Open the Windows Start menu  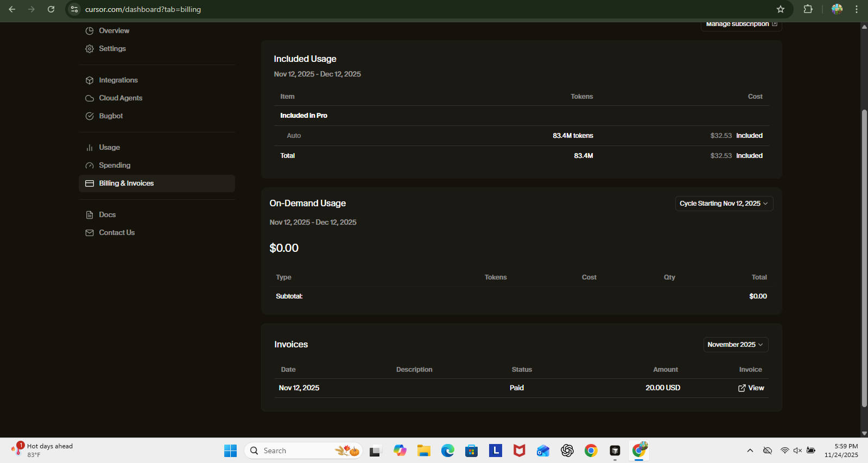tap(230, 451)
